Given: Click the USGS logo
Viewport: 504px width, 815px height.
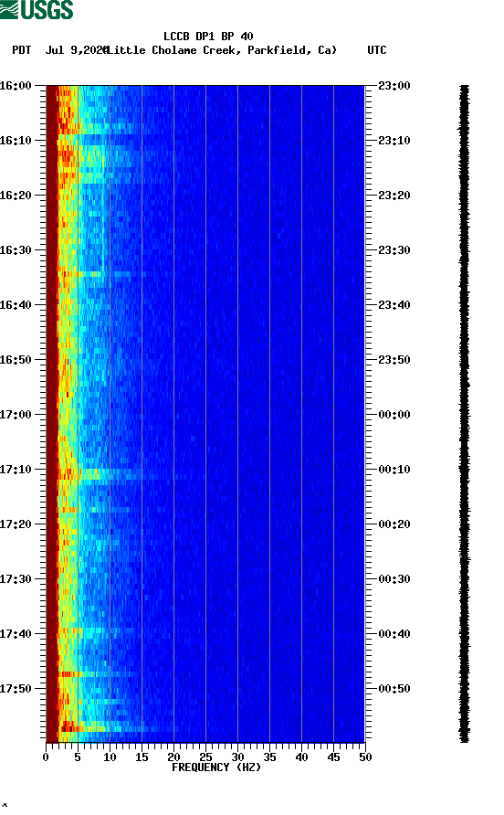Looking at the screenshot, I should point(37,9).
